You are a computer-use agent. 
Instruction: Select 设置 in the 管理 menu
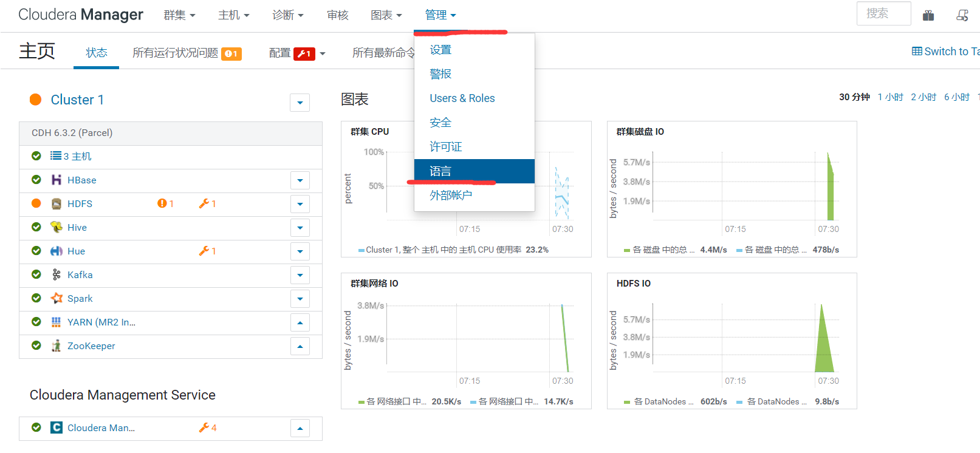475,50
